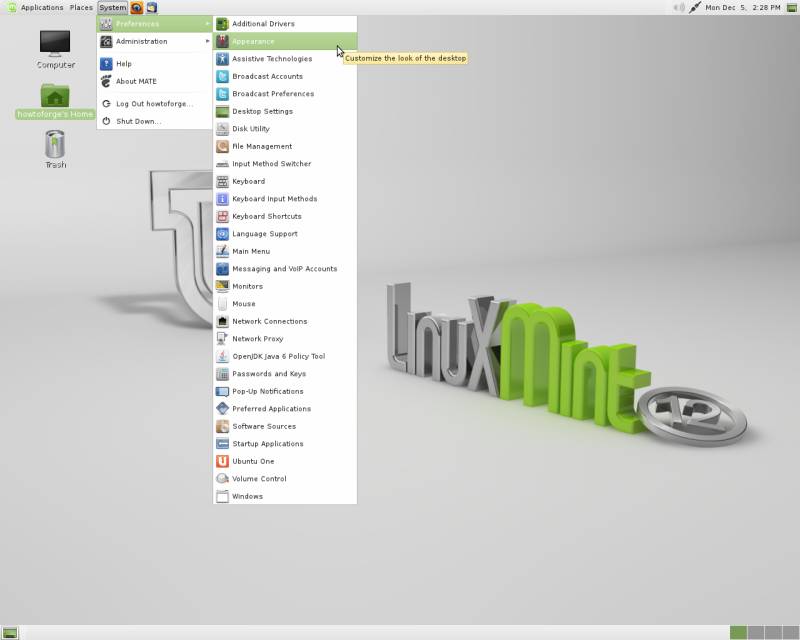Screen dimensions: 800x640
Task: Launch Disk Utility via its icon
Action: [222, 129]
